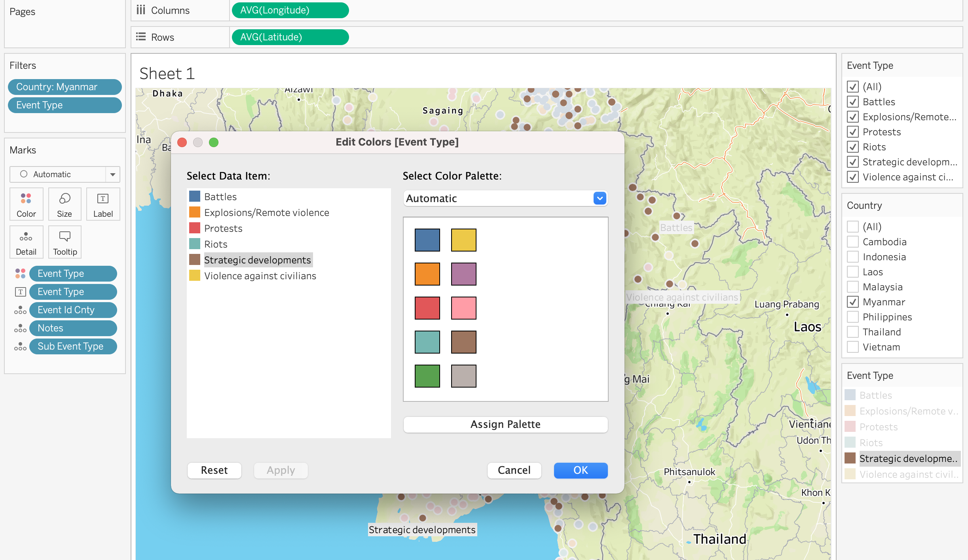Image resolution: width=968 pixels, height=560 pixels.
Task: Click the Detail marks card icon
Action: click(26, 242)
